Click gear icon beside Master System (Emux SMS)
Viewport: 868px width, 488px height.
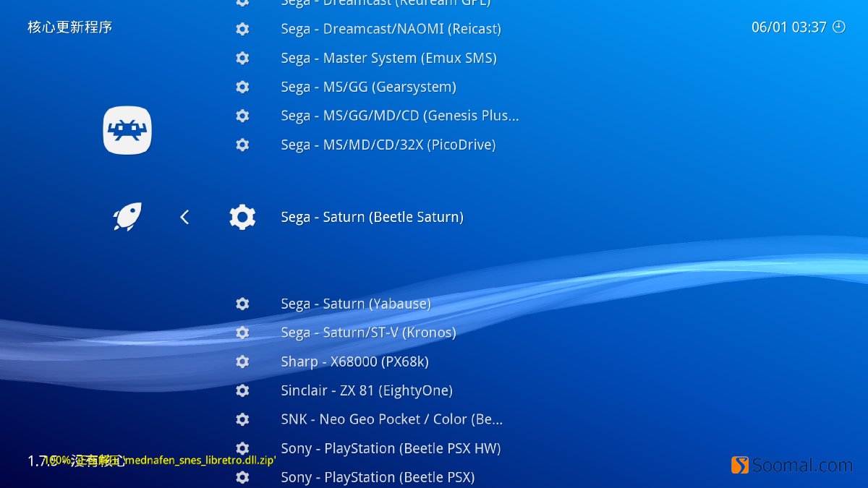pos(242,58)
